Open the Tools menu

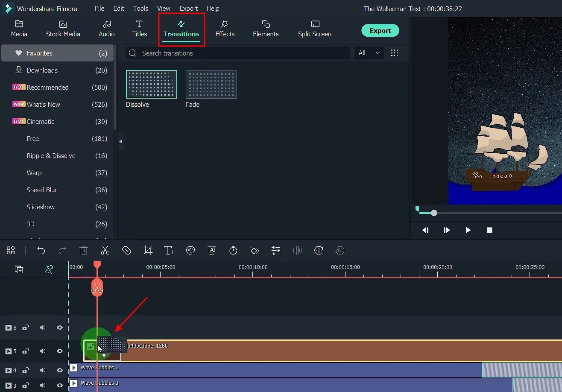tap(140, 9)
